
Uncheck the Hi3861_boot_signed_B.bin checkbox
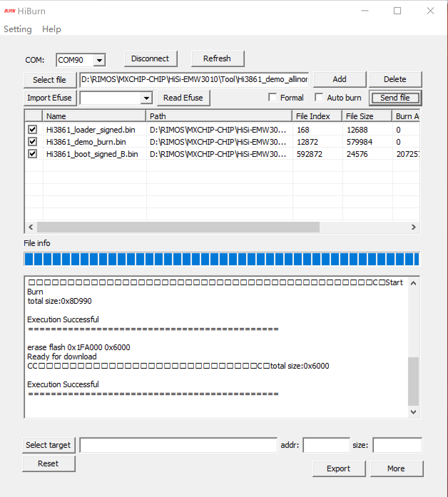pos(32,154)
